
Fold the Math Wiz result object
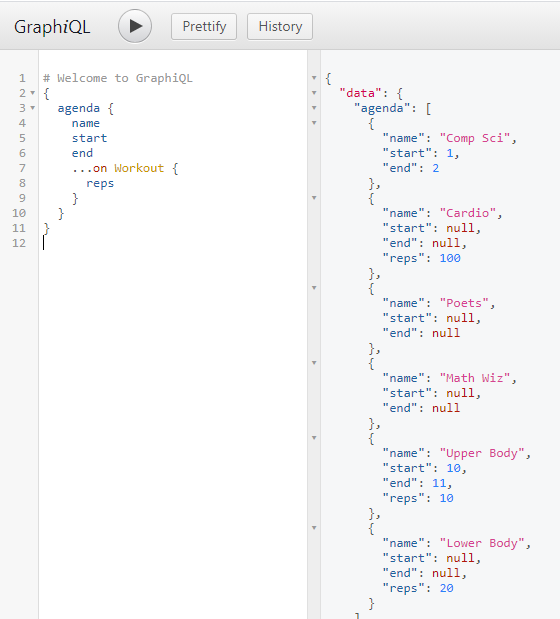[314, 363]
